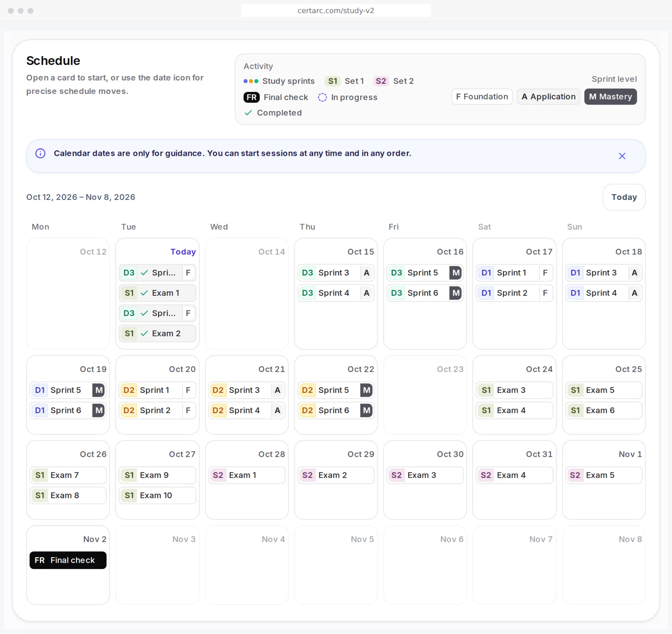The height and width of the screenshot is (634, 672).
Task: Open D1 Sprint 5 on Oct 19
Action: 68,390
